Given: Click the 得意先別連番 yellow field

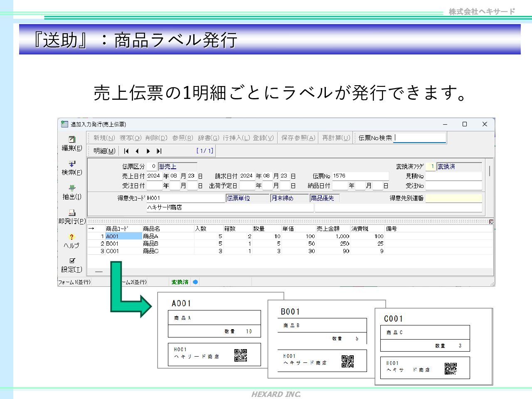Looking at the screenshot, I should pyautogui.click(x=453, y=198).
